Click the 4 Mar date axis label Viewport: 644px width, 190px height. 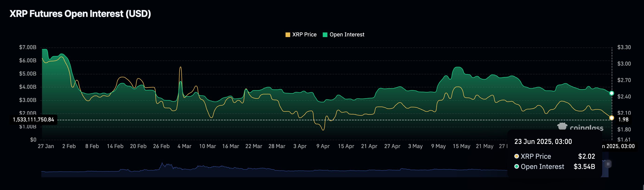coord(184,146)
